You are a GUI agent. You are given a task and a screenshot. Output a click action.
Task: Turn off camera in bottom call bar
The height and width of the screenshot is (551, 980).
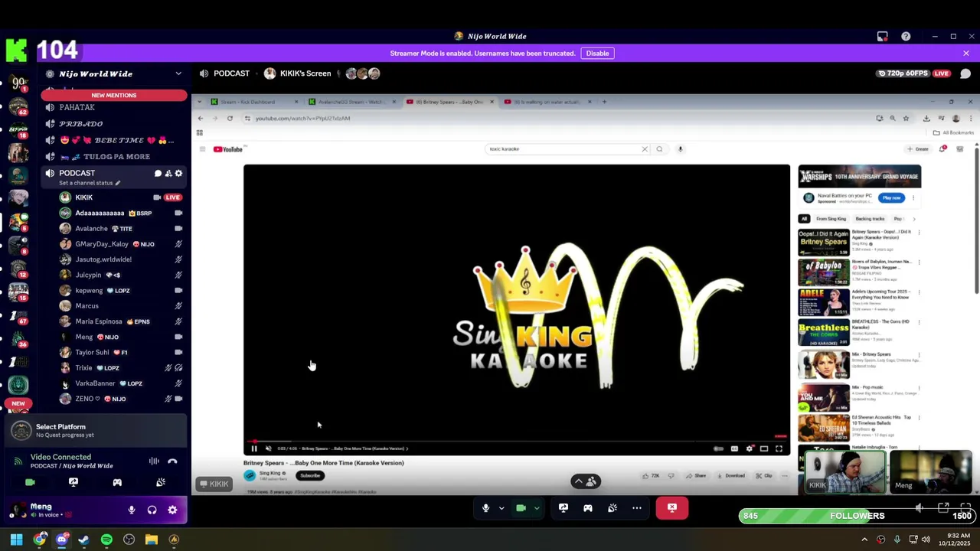521,507
